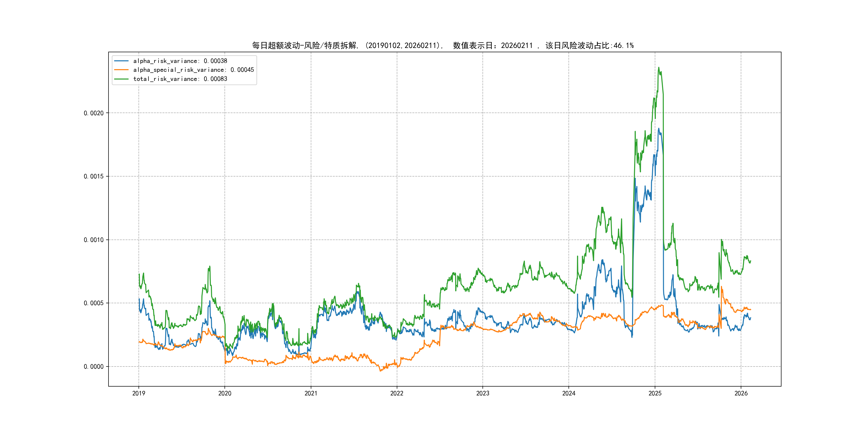Select the total_risk_variance: 0.00083 legend label

pos(180,79)
